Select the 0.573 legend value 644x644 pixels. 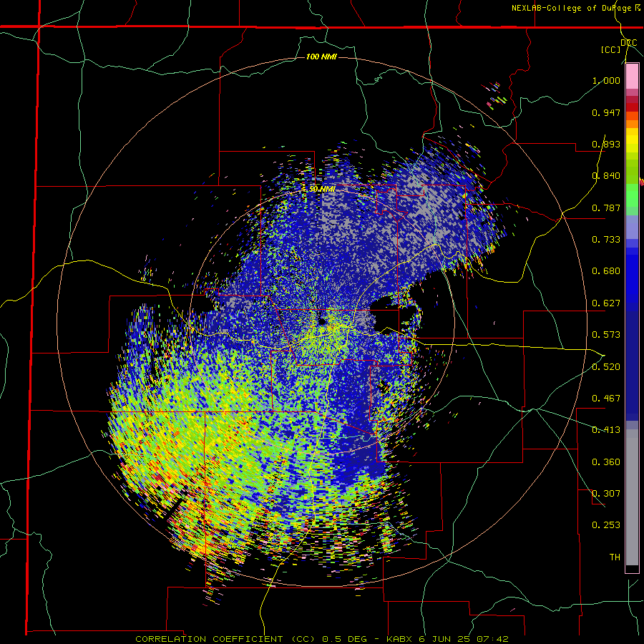click(x=606, y=335)
